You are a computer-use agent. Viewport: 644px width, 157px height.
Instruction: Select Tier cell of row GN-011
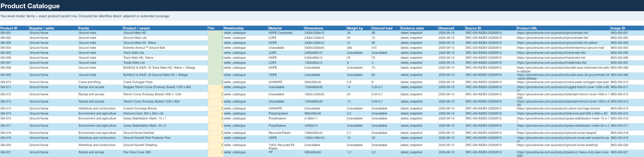(215, 88)
